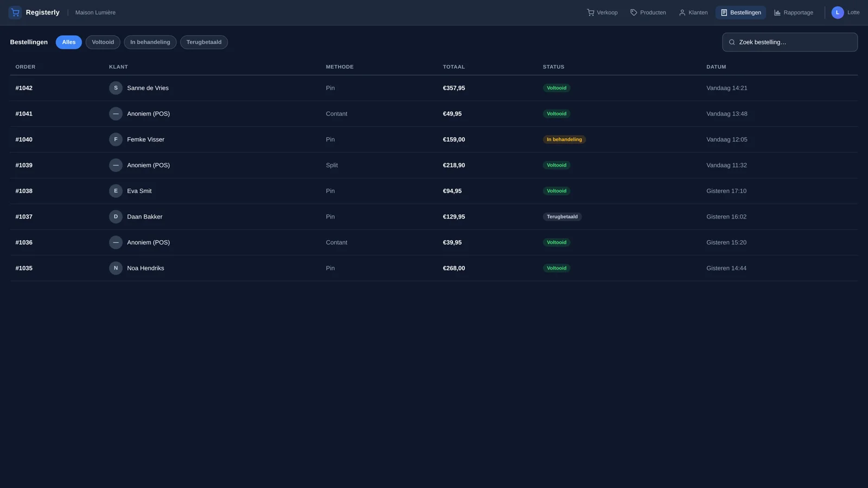The width and height of the screenshot is (868, 488).
Task: Select the Alles filter
Action: tap(69, 42)
